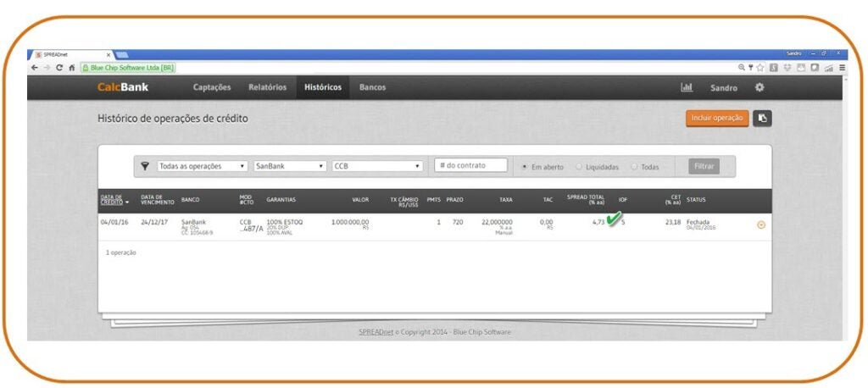868x388 pixels.
Task: Select the Liquidadas radio option
Action: coord(580,167)
